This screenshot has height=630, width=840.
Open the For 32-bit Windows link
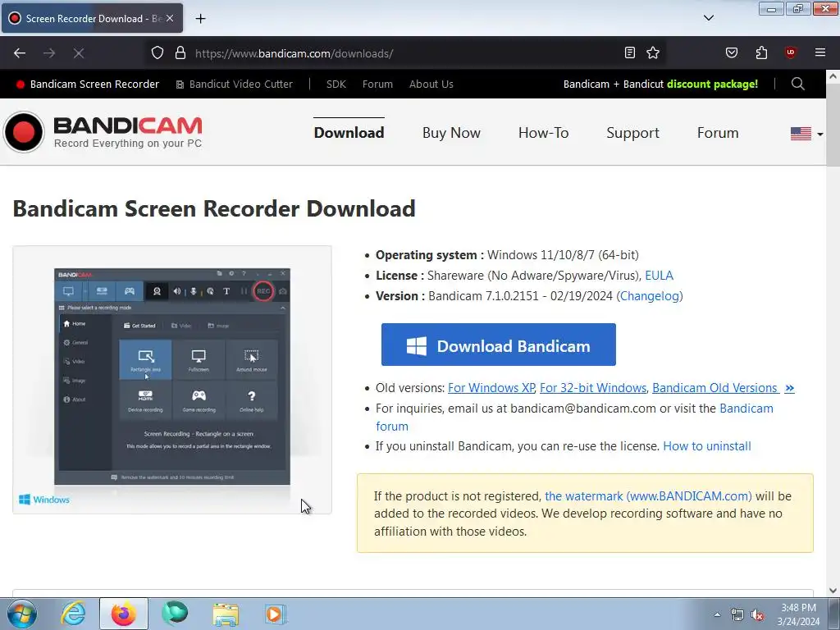coord(593,388)
